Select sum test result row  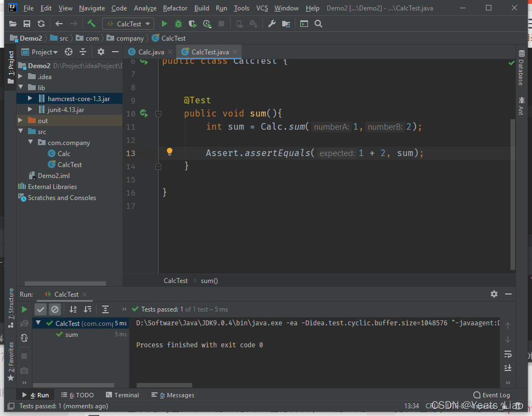[x=81, y=334]
